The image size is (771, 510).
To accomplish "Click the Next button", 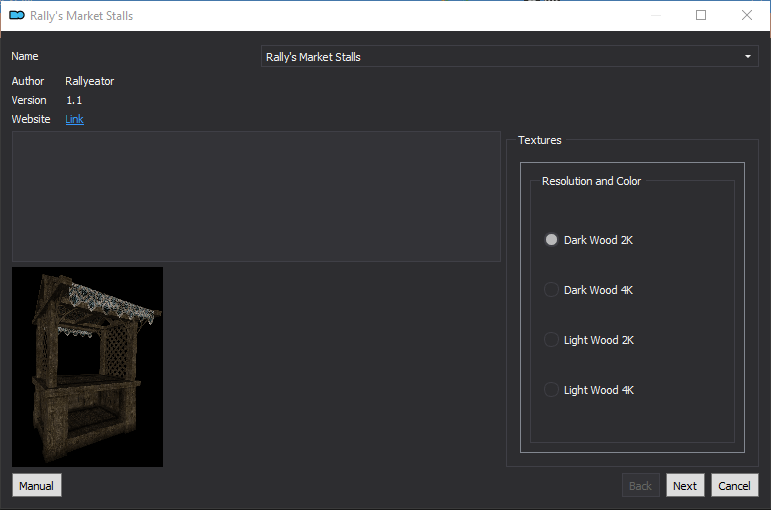I will [685, 485].
